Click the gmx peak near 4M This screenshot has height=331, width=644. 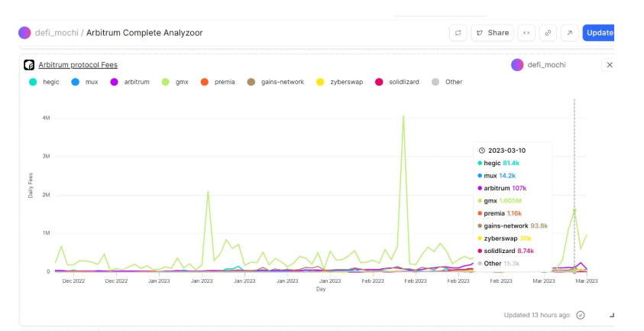tap(403, 116)
